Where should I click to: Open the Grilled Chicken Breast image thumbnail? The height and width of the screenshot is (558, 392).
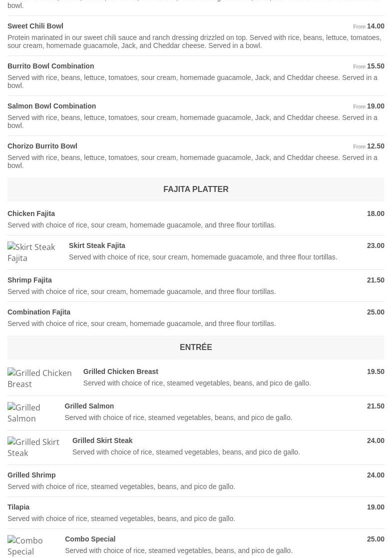pos(41,378)
